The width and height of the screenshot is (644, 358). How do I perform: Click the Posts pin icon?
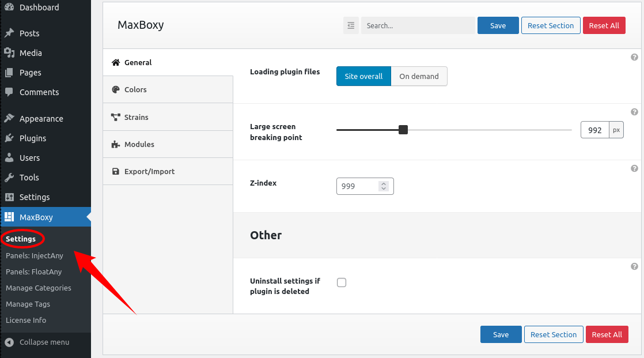pyautogui.click(x=9, y=33)
